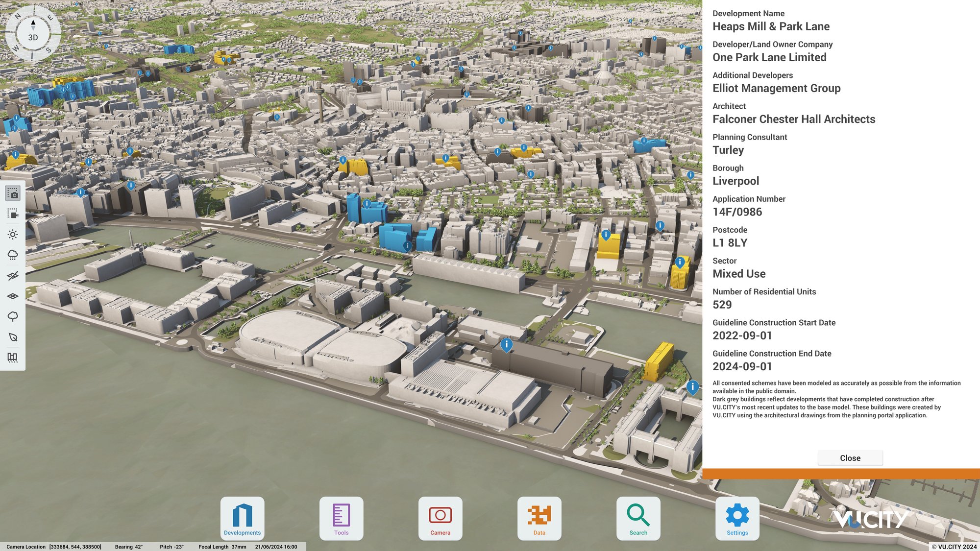Select the Mixed Use sector value
Image resolution: width=980 pixels, height=551 pixels.
739,273
